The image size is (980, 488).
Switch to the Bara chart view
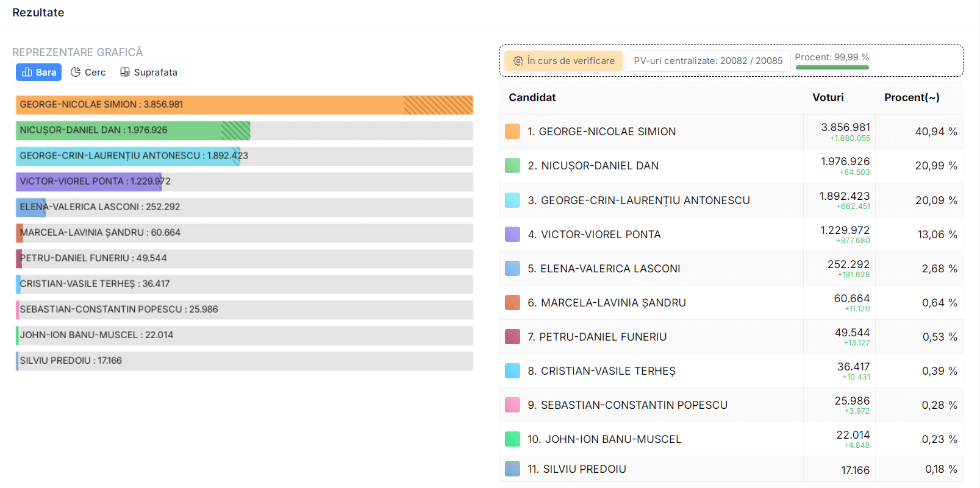[x=39, y=72]
